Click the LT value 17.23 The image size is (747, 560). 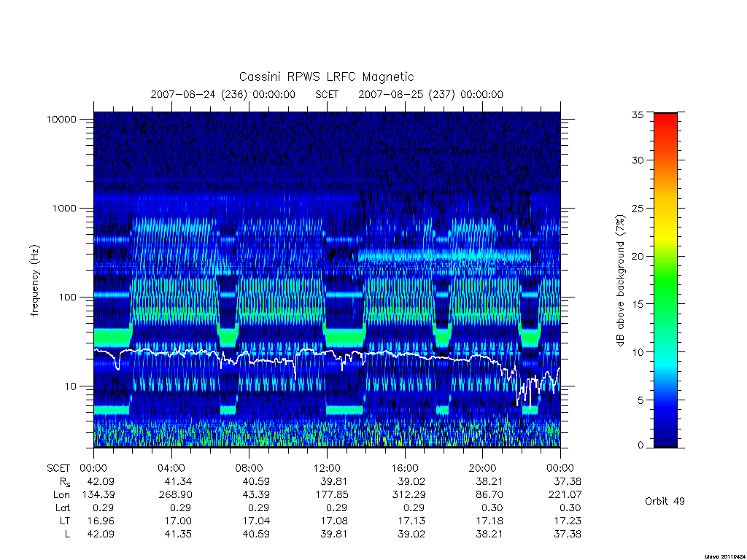pyautogui.click(x=568, y=521)
